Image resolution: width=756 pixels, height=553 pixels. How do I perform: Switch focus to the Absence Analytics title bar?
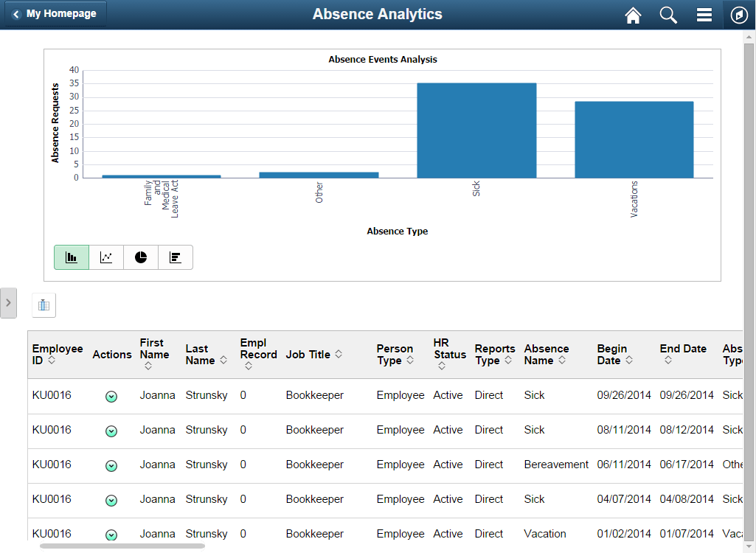pyautogui.click(x=377, y=14)
